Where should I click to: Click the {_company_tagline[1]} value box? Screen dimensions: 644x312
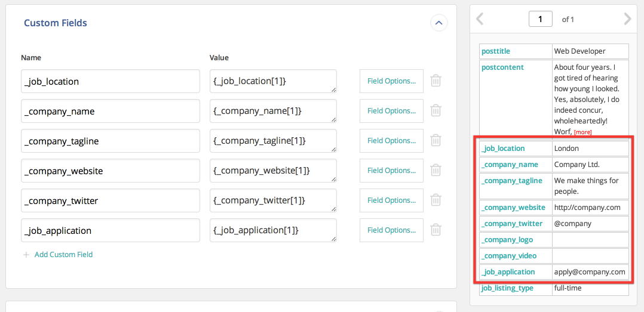pos(273,141)
